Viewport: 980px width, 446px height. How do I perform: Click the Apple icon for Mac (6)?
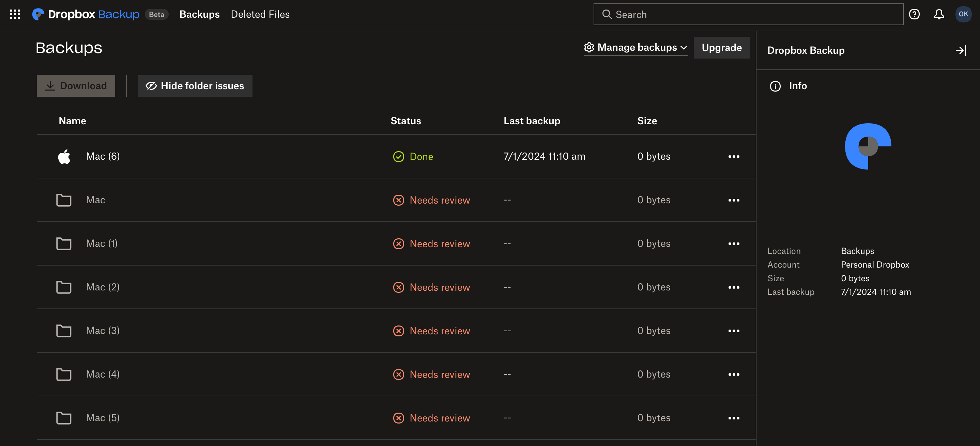[x=64, y=156]
